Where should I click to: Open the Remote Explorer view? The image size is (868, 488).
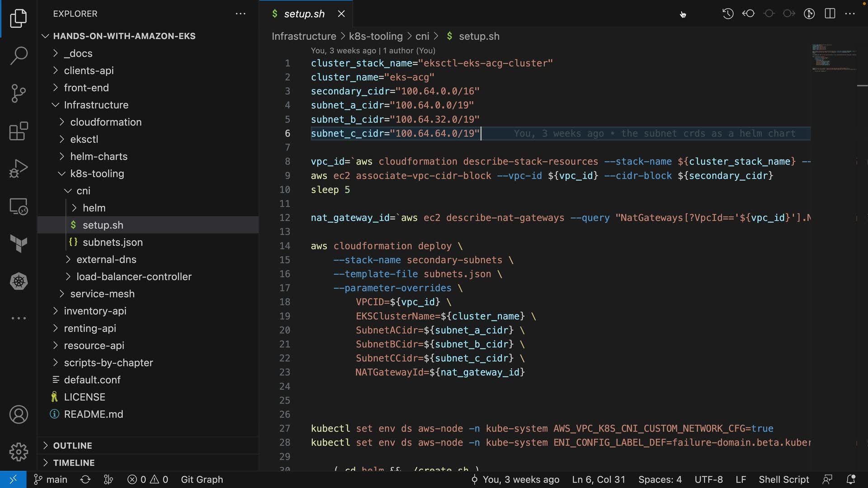tap(19, 206)
